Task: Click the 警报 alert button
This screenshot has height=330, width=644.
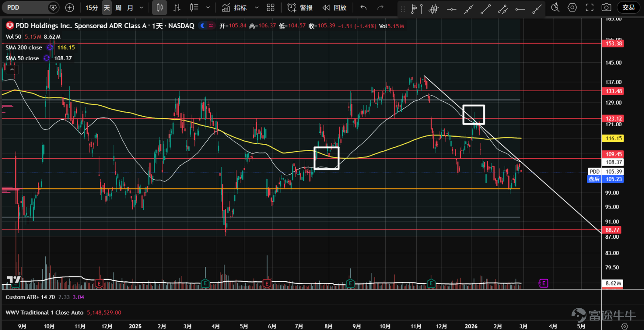Action: pos(300,8)
